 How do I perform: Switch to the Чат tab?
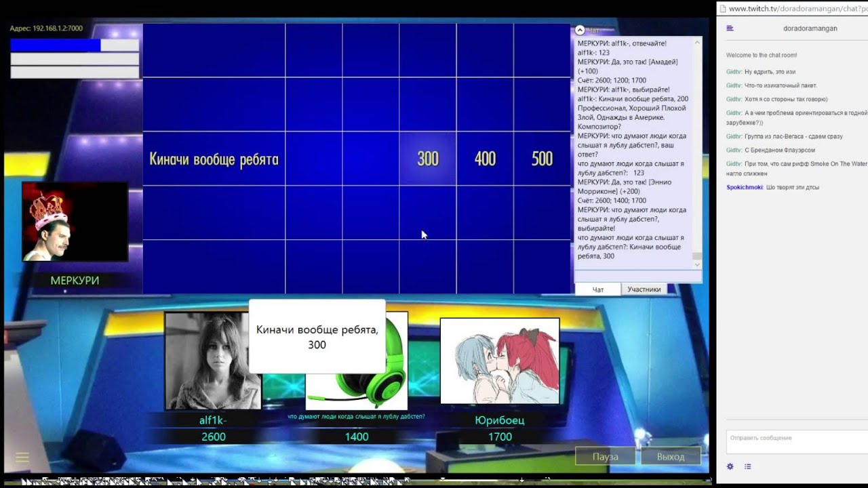point(598,289)
